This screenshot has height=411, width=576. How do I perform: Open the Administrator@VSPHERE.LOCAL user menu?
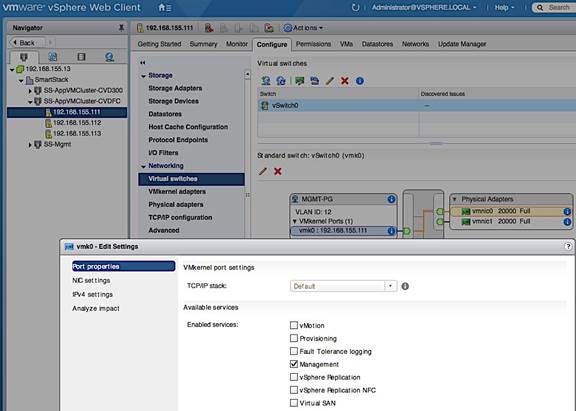point(424,7)
